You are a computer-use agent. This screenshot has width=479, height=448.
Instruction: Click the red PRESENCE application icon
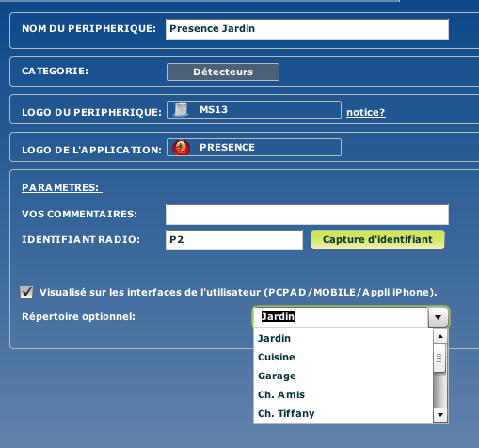click(181, 148)
